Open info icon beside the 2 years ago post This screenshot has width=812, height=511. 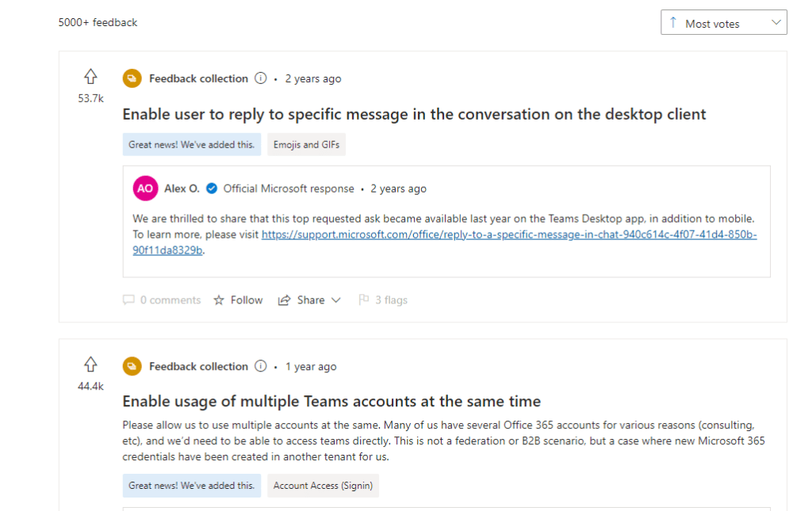[260, 78]
